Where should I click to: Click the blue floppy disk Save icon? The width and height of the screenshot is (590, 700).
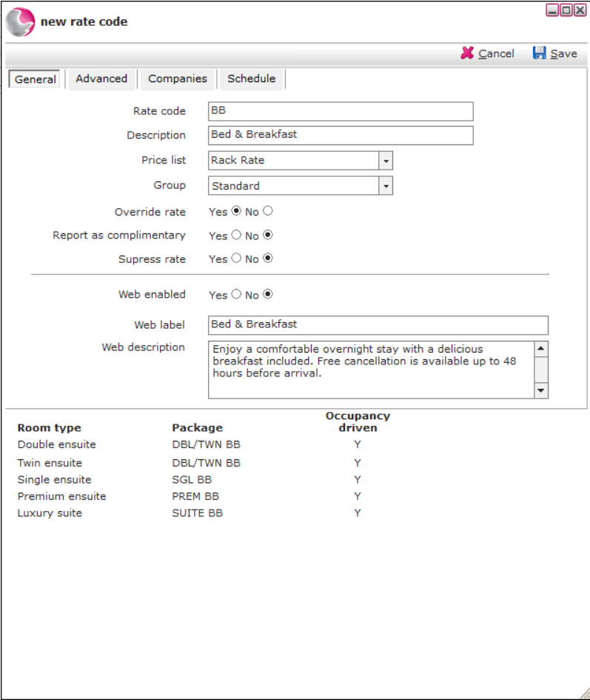[x=539, y=53]
